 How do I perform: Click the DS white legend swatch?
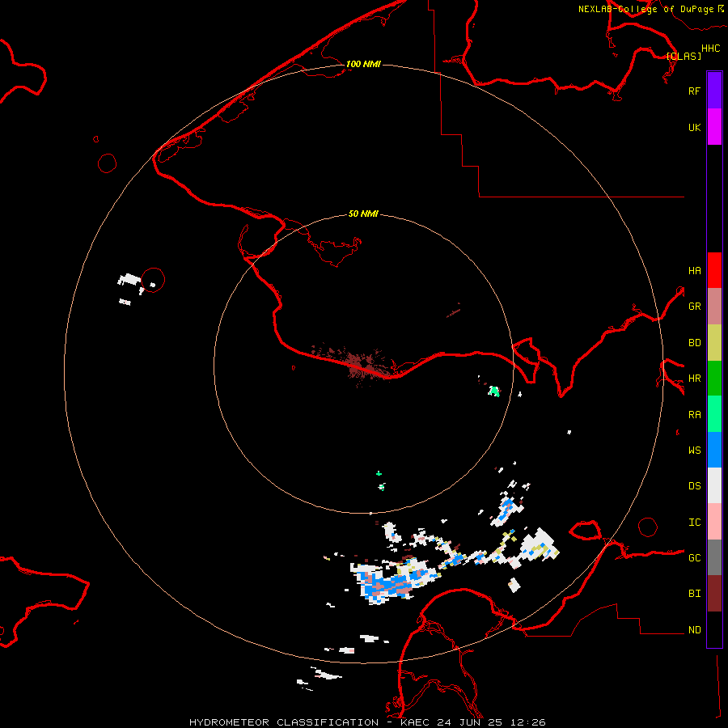[x=714, y=485]
